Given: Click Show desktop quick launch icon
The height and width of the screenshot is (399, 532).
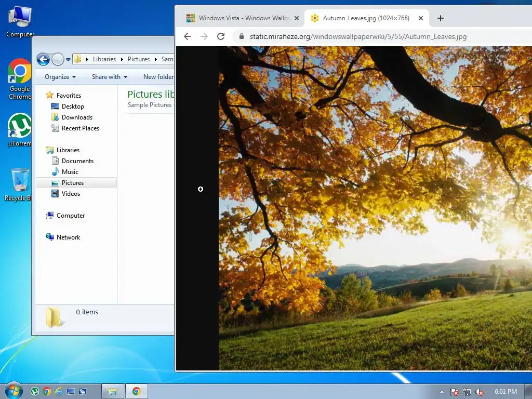Looking at the screenshot, I should [71, 392].
